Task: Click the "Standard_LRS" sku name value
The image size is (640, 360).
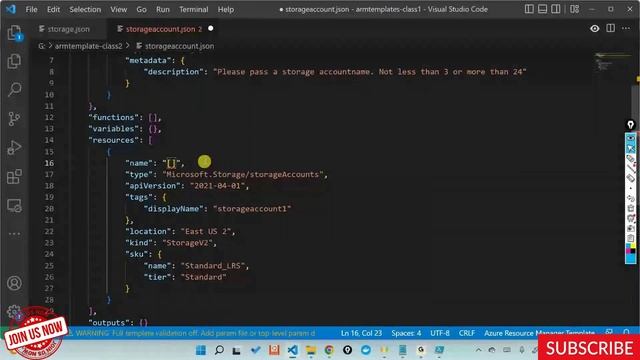Action: coord(213,266)
